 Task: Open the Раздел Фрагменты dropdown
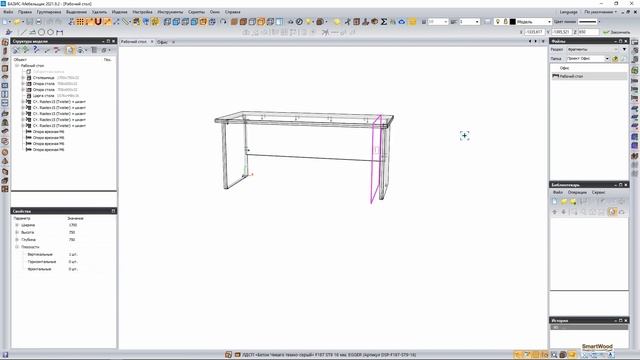(624, 49)
